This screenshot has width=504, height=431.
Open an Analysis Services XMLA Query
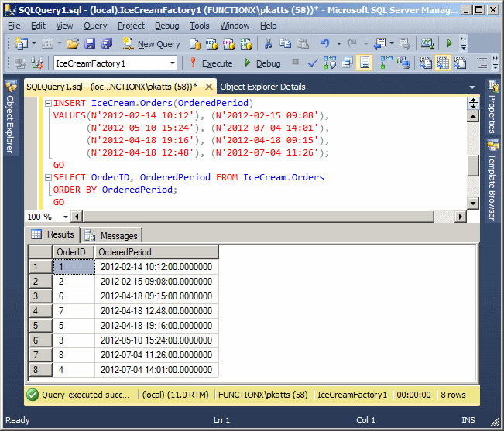point(246,43)
